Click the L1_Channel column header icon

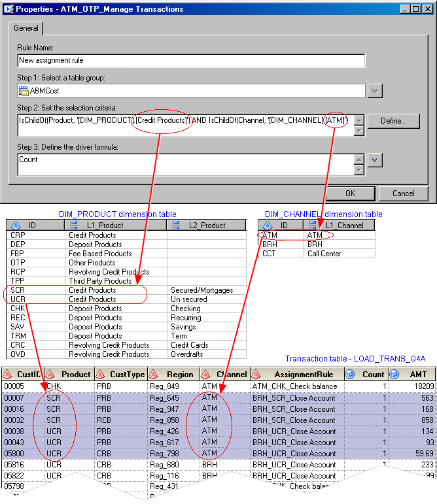(x=313, y=226)
